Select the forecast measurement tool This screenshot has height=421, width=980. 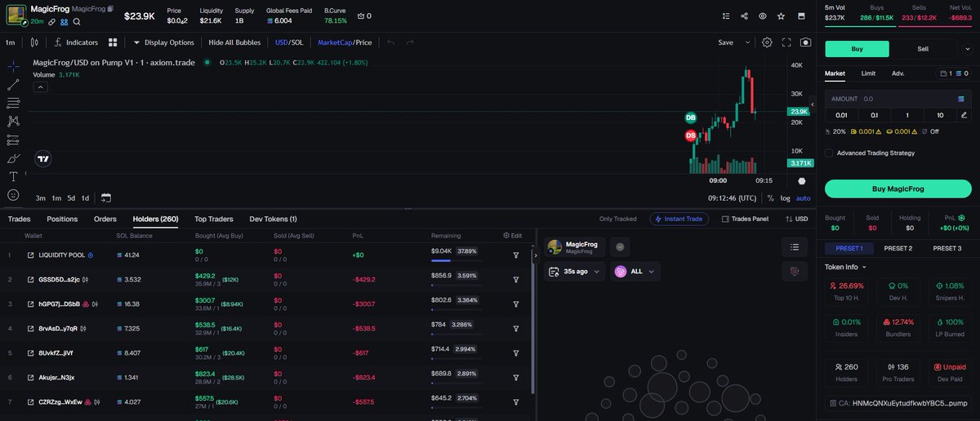click(13, 140)
